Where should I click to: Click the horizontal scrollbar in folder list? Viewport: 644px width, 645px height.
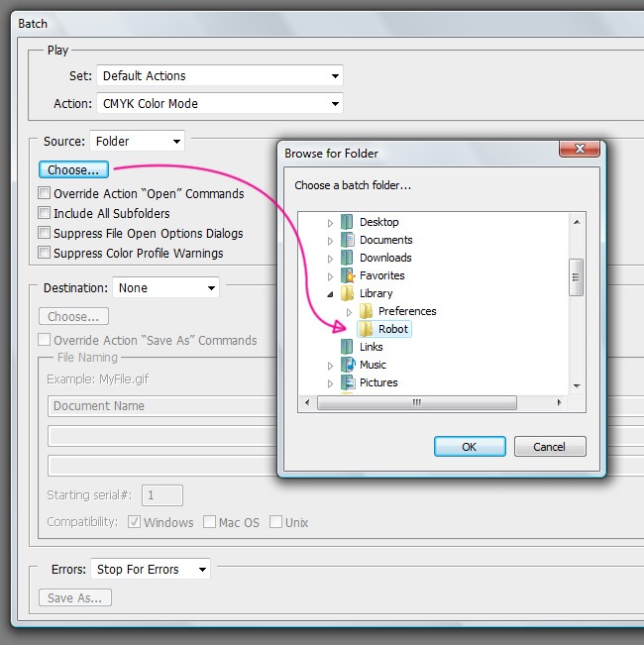tap(416, 402)
